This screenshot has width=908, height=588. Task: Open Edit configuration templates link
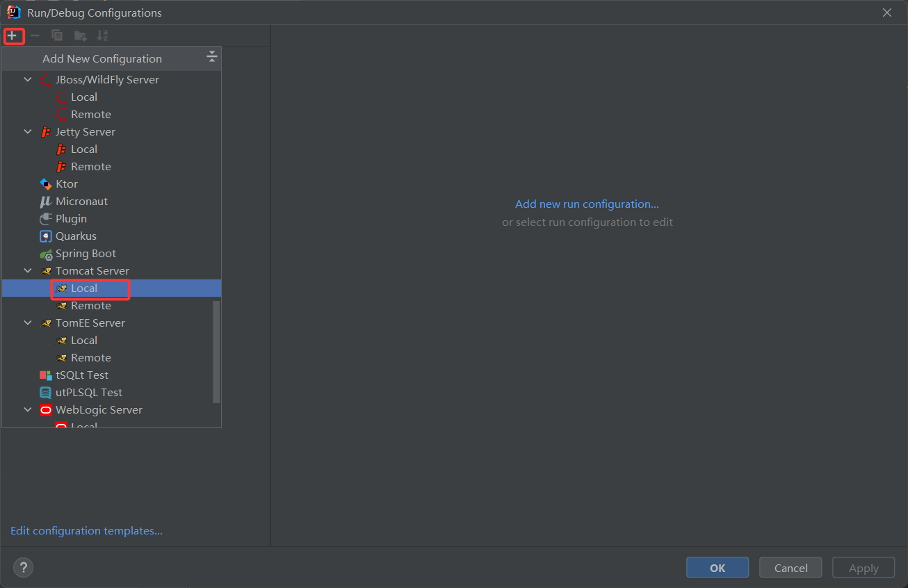[86, 531]
